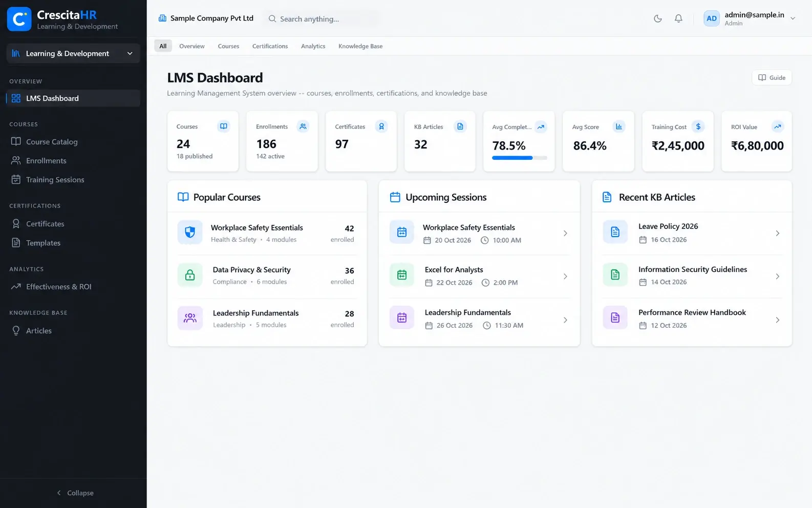Image resolution: width=812 pixels, height=508 pixels.
Task: Click the Avg Completion progress bar
Action: [x=520, y=158]
